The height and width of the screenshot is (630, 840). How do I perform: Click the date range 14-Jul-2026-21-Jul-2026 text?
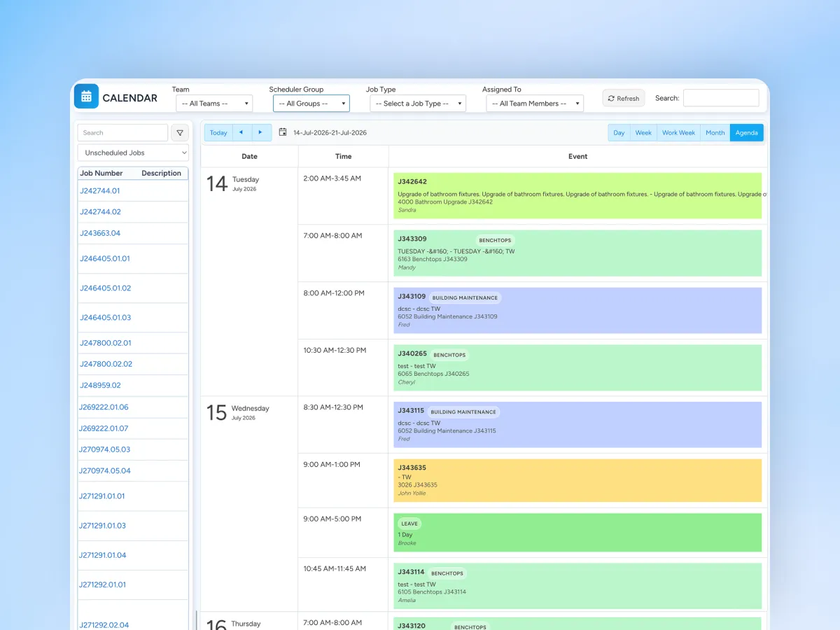[330, 132]
